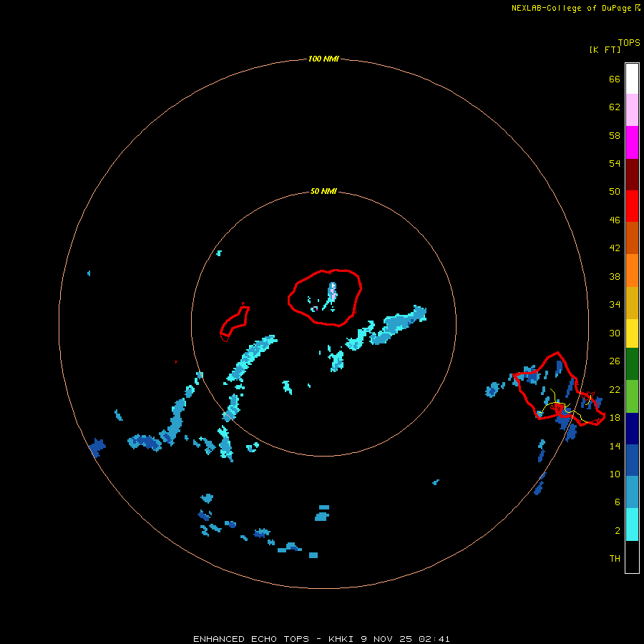The image size is (644, 644).
Task: Click the bright orange legend swatch
Action: (x=632, y=270)
